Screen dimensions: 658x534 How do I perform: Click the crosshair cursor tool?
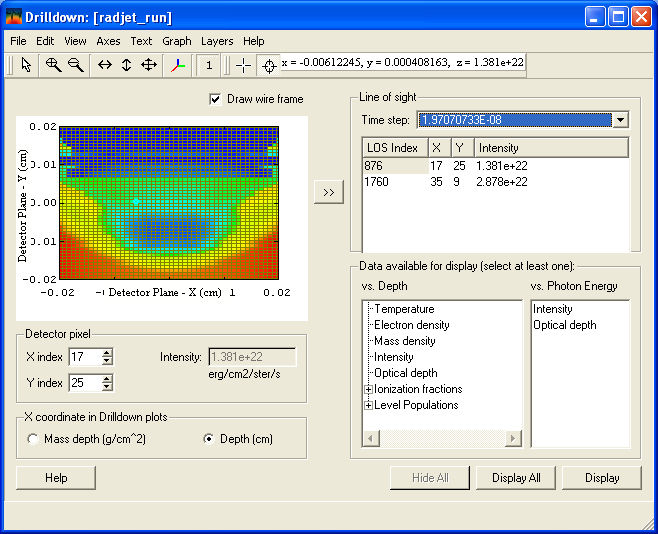pos(244,65)
